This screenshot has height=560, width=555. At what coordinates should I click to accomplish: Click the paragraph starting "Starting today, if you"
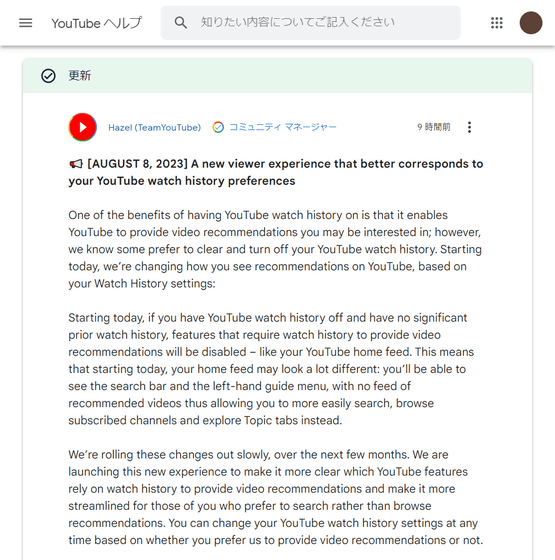(x=271, y=369)
